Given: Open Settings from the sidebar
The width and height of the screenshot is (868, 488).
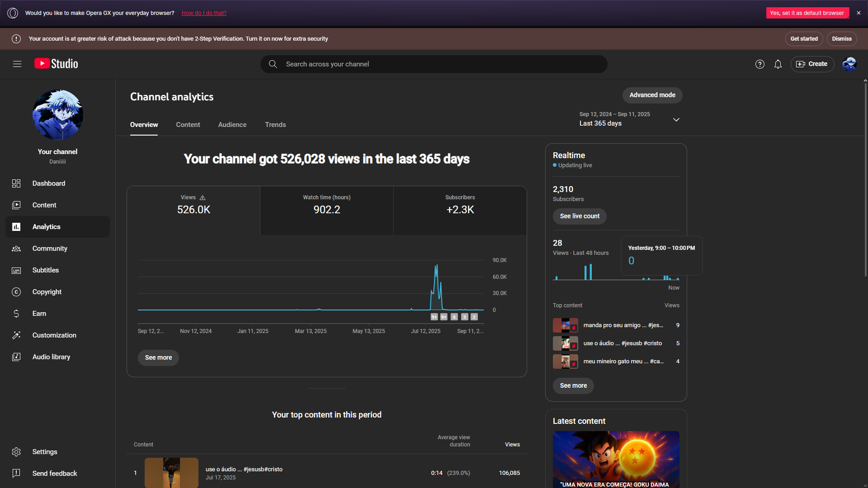Looking at the screenshot, I should (44, 451).
